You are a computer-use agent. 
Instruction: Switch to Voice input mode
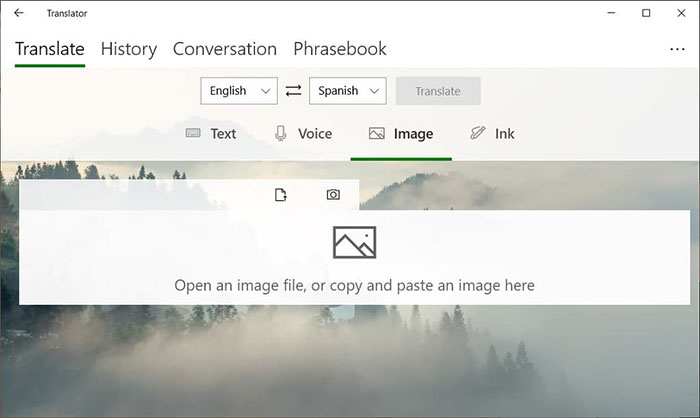coord(302,134)
